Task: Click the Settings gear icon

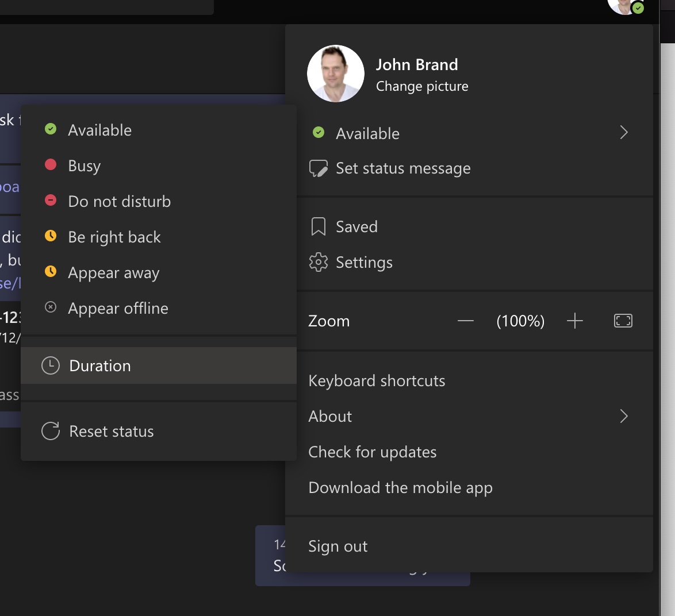Action: click(319, 263)
